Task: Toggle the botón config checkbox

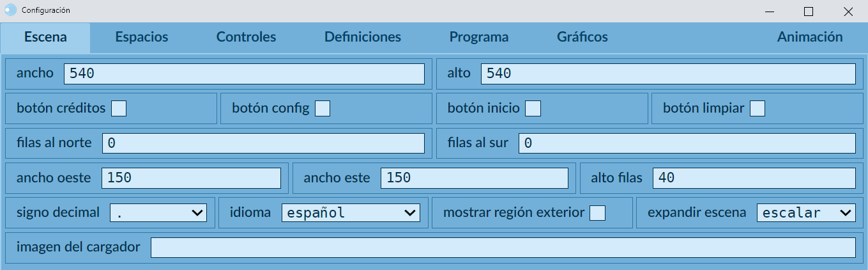Action: pyautogui.click(x=323, y=109)
